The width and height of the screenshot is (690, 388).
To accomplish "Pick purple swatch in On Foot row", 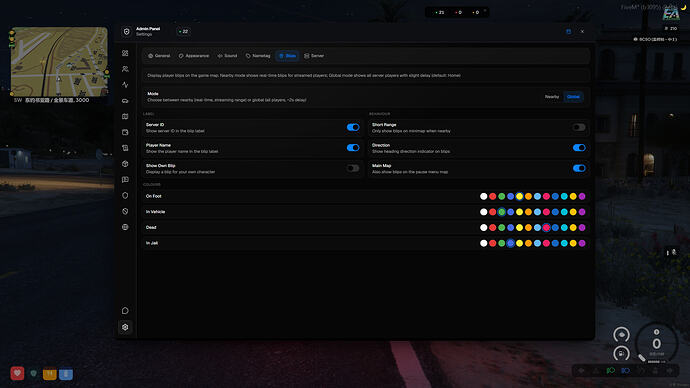I will [x=582, y=197].
